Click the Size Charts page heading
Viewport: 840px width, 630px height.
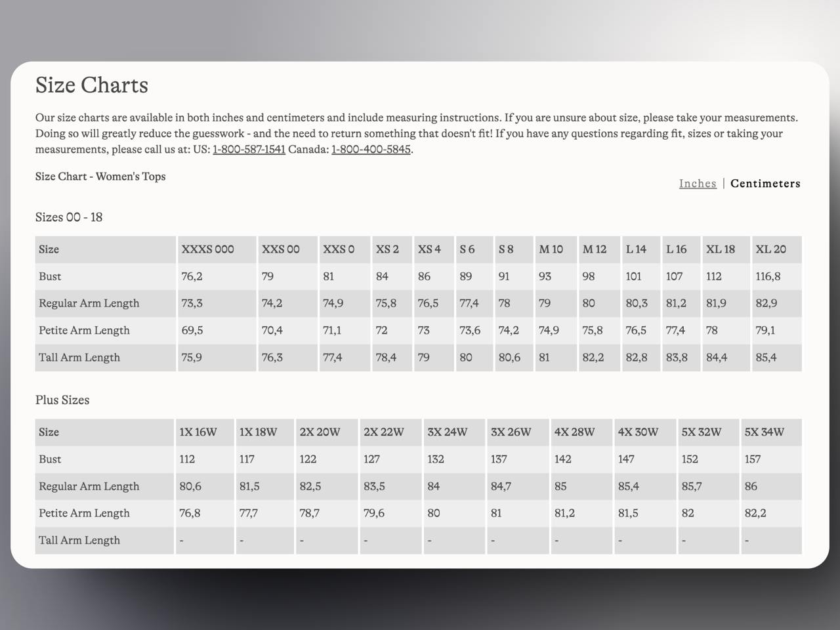pyautogui.click(x=92, y=85)
